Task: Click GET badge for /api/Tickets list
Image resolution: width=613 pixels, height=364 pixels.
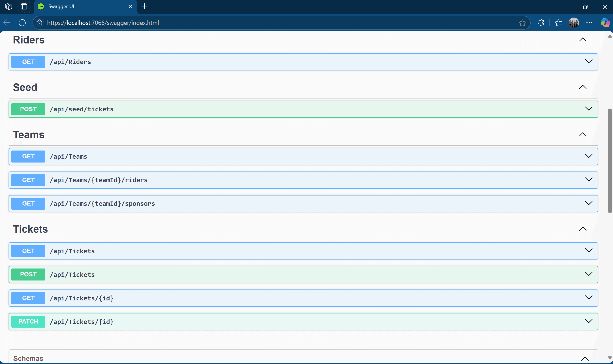Action: tap(28, 251)
